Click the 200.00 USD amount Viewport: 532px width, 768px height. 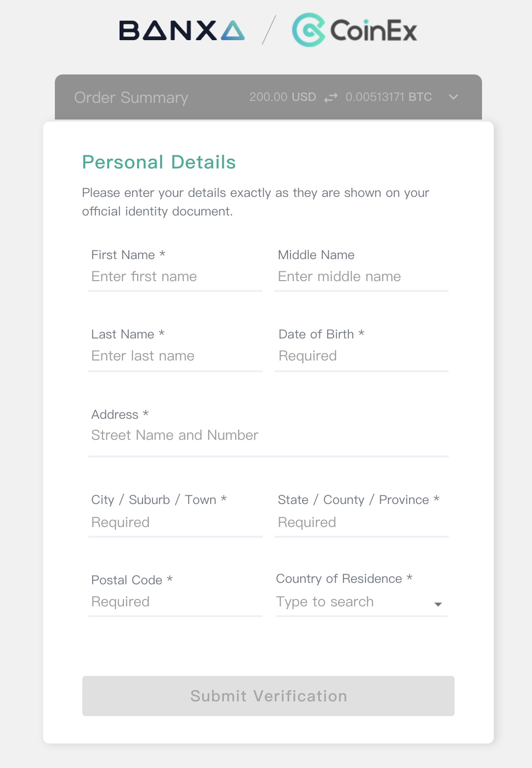(x=283, y=97)
